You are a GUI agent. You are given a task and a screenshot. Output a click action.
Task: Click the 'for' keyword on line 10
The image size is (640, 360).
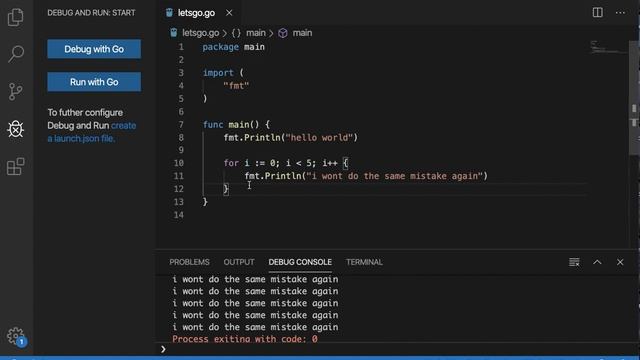231,163
